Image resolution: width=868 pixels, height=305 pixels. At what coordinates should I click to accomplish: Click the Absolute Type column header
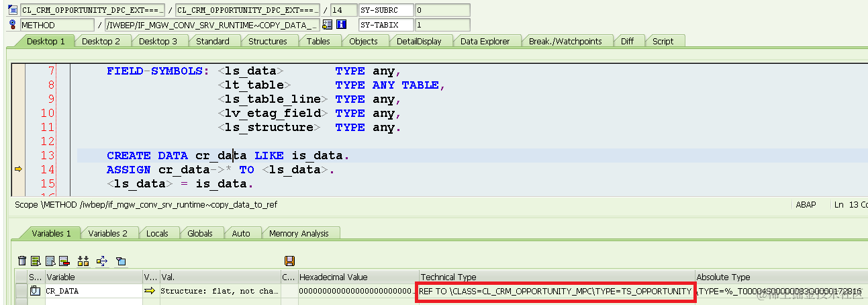(x=781, y=277)
